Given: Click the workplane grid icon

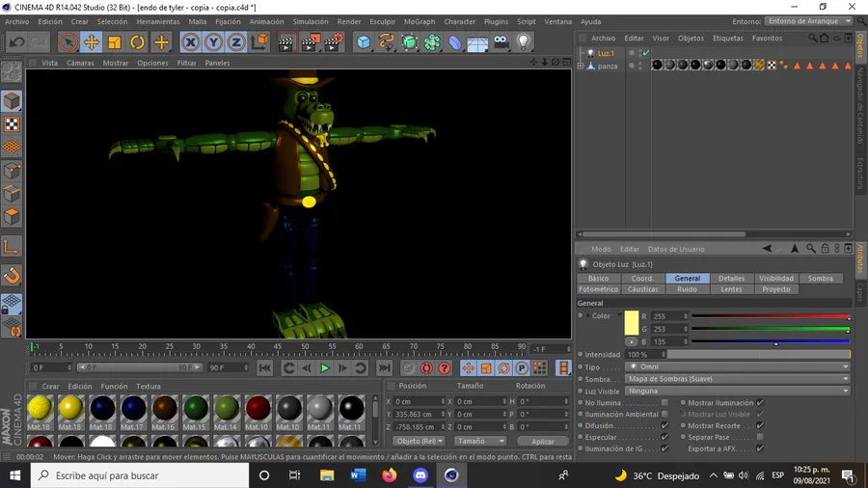Looking at the screenshot, I should (x=12, y=148).
